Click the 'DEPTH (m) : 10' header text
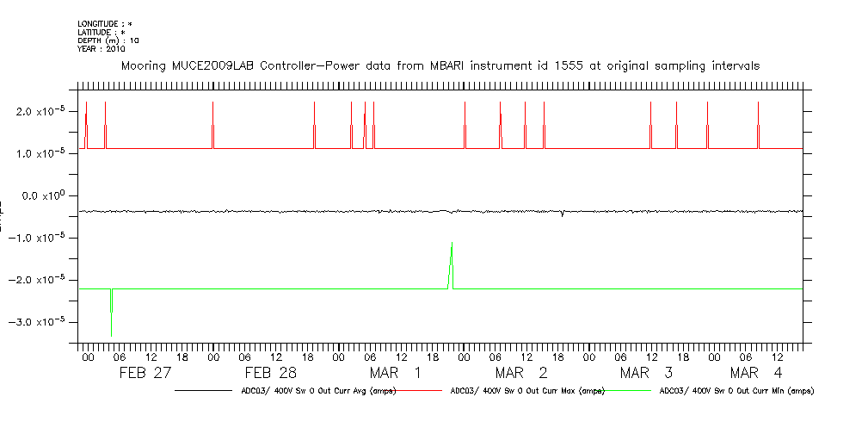 108,40
